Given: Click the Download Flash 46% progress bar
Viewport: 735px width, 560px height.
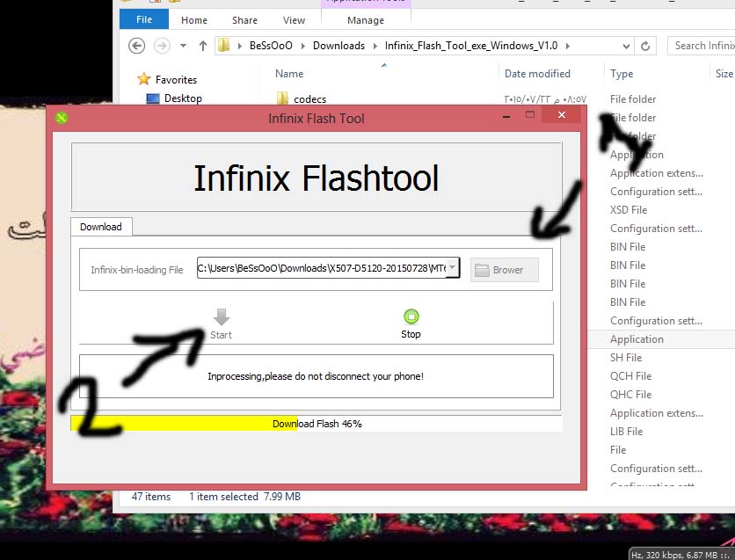Looking at the screenshot, I should click(x=316, y=424).
